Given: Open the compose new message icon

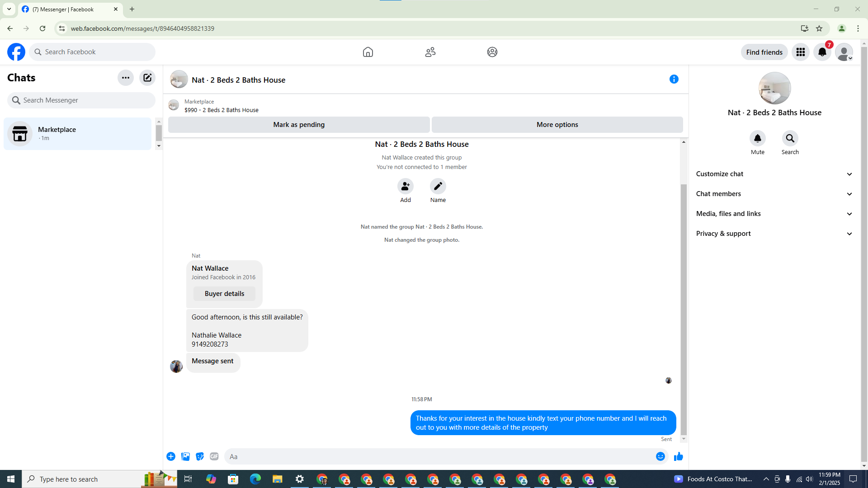Looking at the screenshot, I should (147, 78).
